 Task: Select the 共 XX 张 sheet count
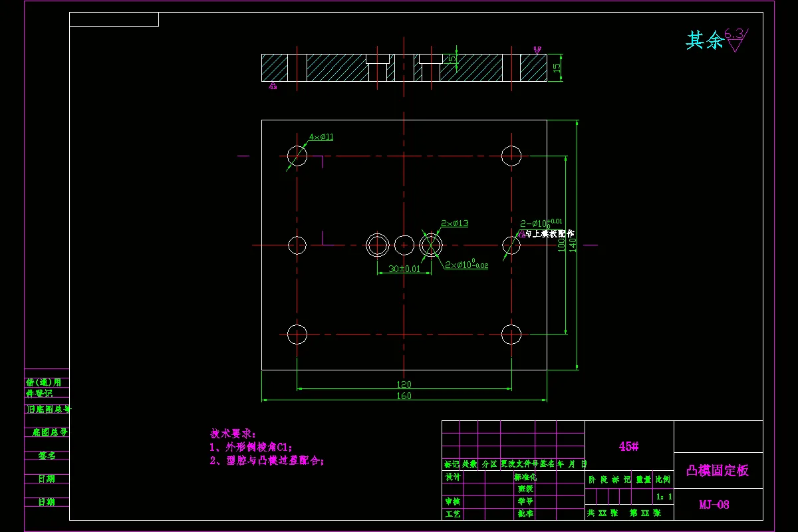click(603, 513)
